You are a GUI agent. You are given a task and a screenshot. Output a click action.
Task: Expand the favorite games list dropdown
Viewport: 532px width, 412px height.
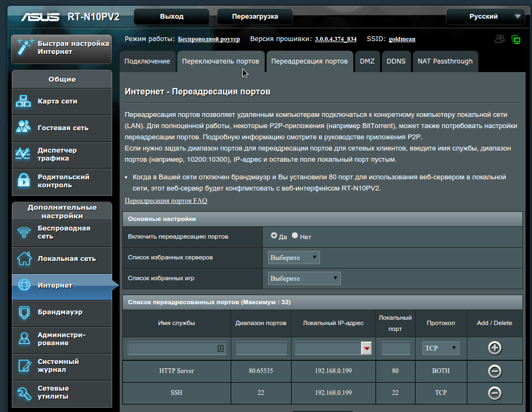pyautogui.click(x=304, y=279)
